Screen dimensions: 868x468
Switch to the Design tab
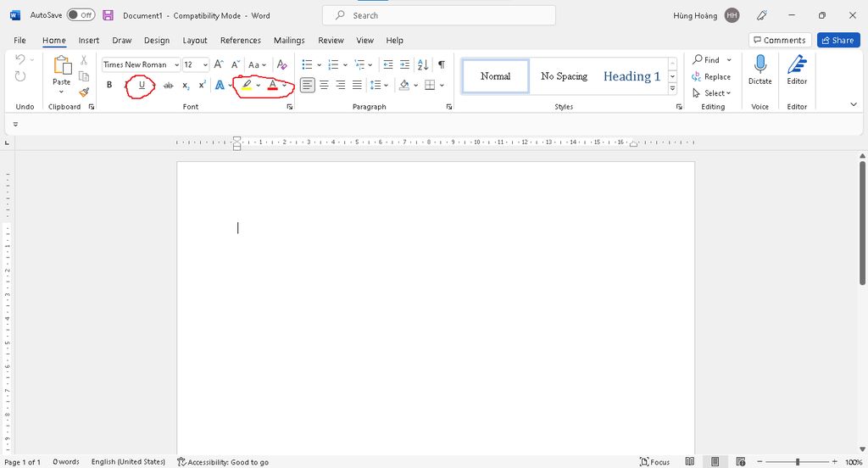157,41
